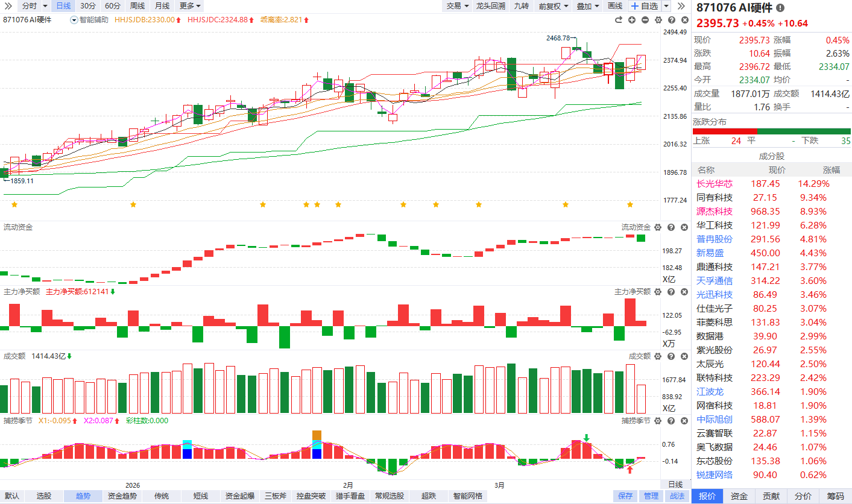
Task: Click info icon beside 871076 AI硬件 title
Action: coord(780,8)
